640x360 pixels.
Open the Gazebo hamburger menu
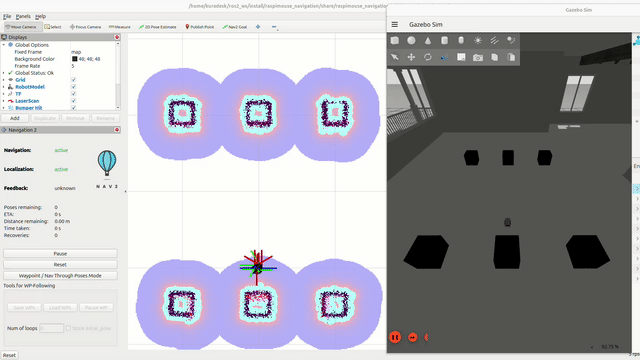(x=395, y=24)
